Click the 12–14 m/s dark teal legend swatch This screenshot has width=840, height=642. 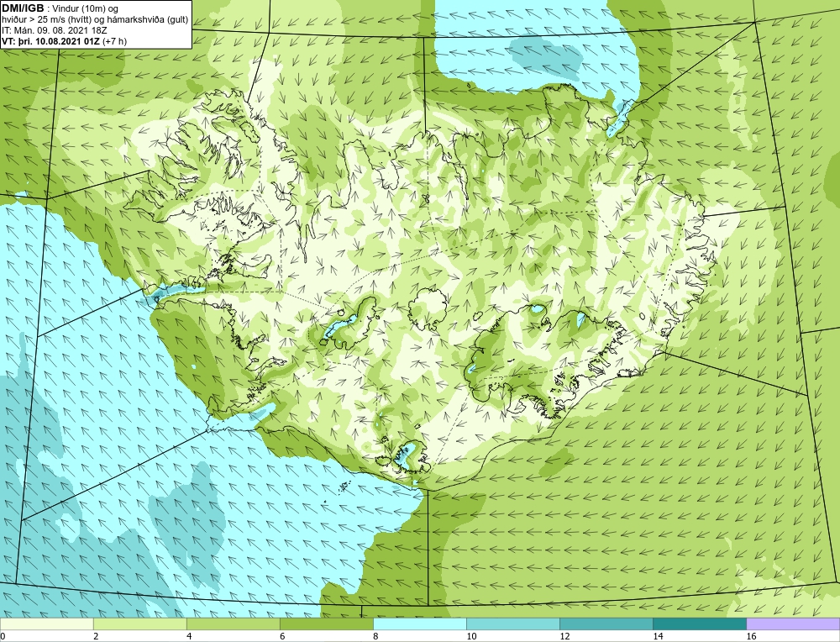point(606,624)
